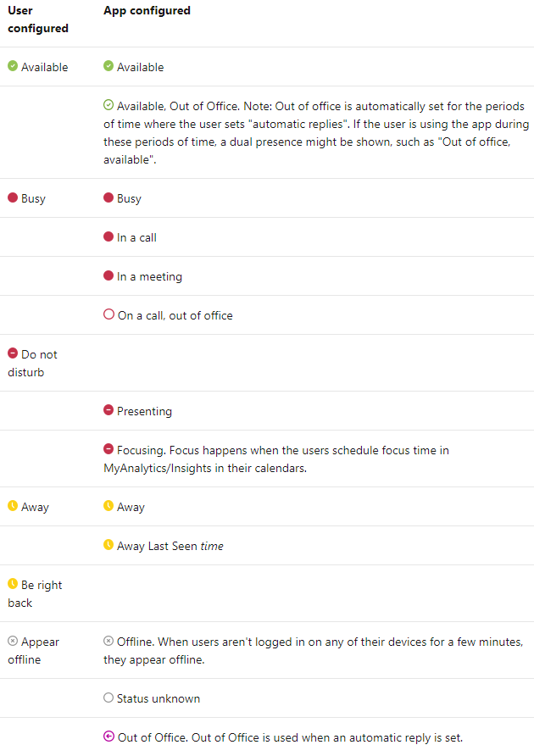Select the hollow red On a call, out of office icon
Image resolution: width=534 pixels, height=756 pixels.
[x=109, y=314]
